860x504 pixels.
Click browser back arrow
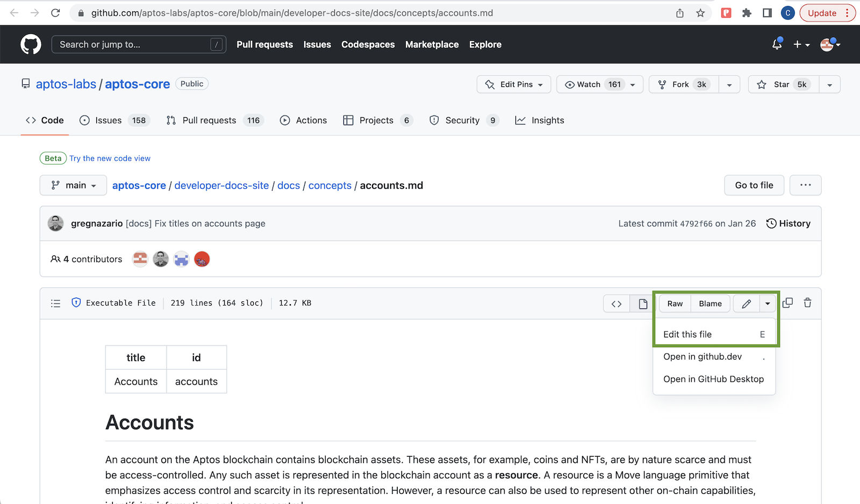click(x=15, y=13)
